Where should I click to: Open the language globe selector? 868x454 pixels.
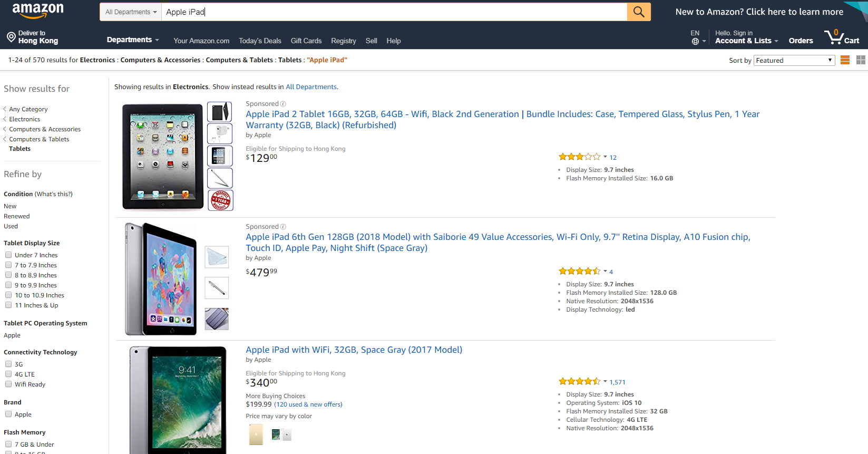[x=696, y=41]
